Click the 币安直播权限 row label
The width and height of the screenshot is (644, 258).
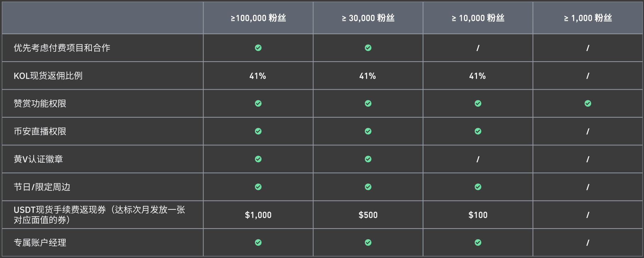pyautogui.click(x=40, y=131)
